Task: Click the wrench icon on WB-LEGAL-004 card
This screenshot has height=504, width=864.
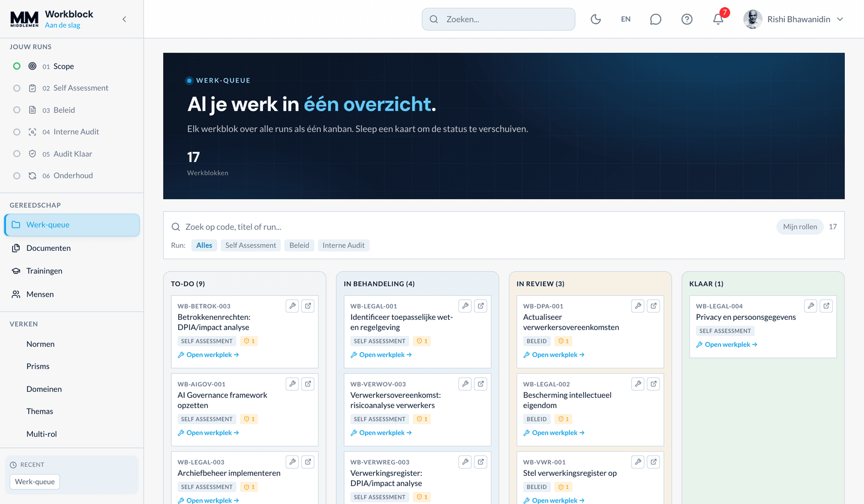Action: 811,306
